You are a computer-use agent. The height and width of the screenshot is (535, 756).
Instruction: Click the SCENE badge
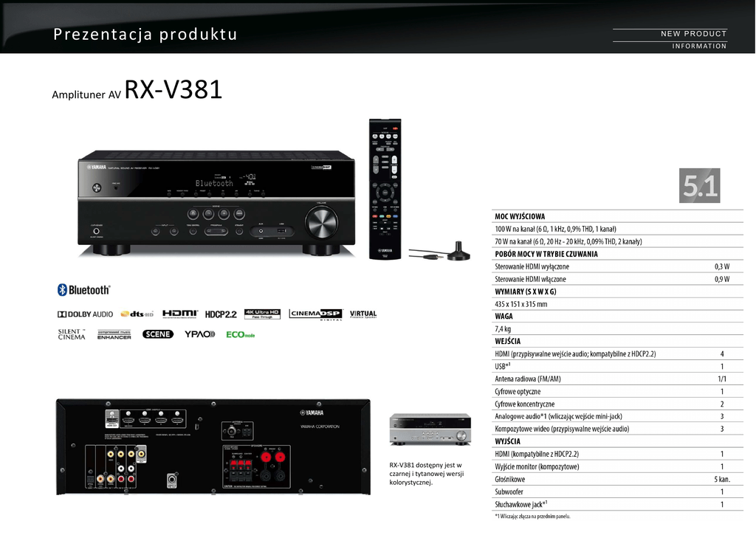(158, 334)
